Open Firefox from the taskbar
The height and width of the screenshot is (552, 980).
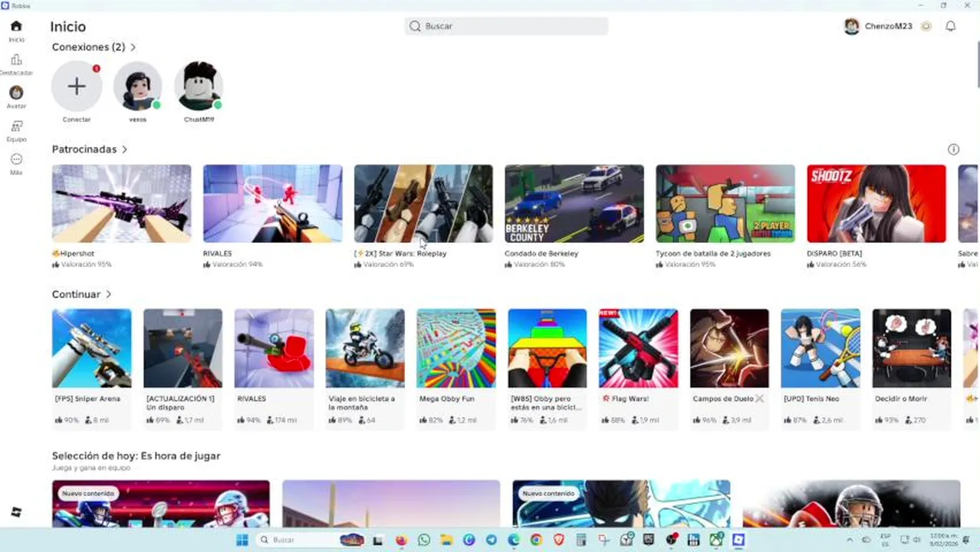401,540
